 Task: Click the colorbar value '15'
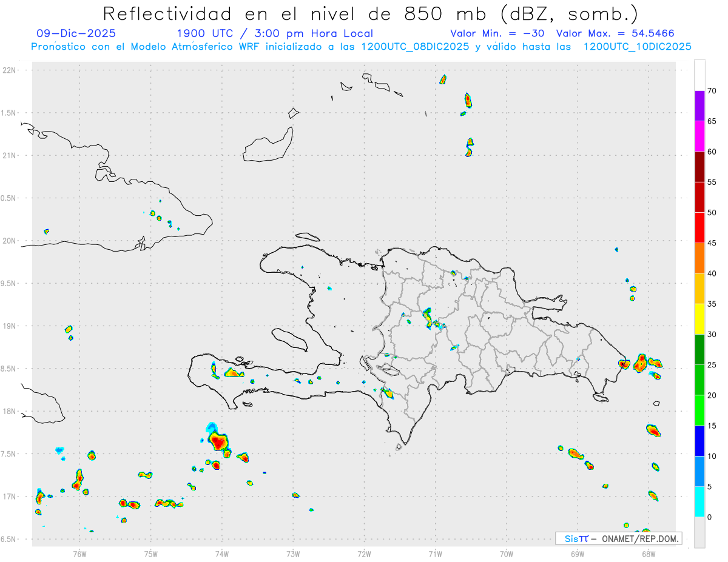point(712,426)
